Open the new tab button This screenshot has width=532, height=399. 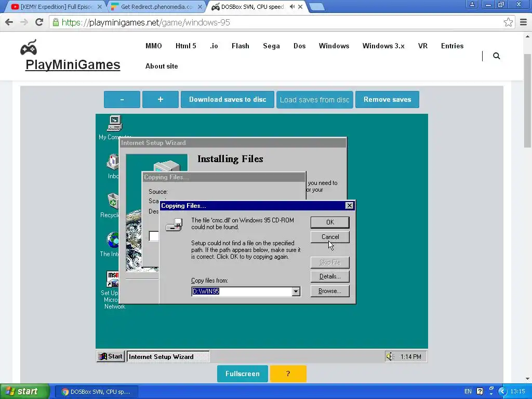(317, 6)
